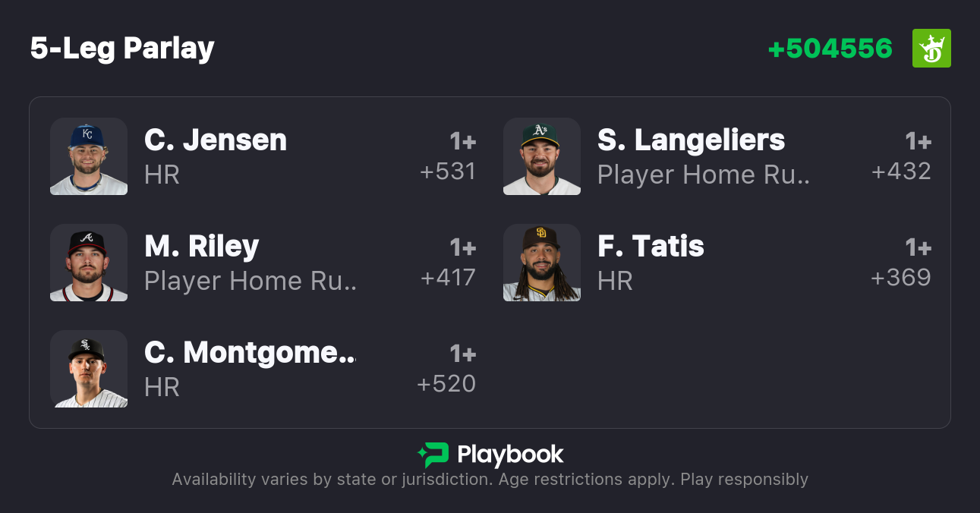Image resolution: width=980 pixels, height=513 pixels.
Task: Click the green Playbook logo icon
Action: (x=433, y=455)
